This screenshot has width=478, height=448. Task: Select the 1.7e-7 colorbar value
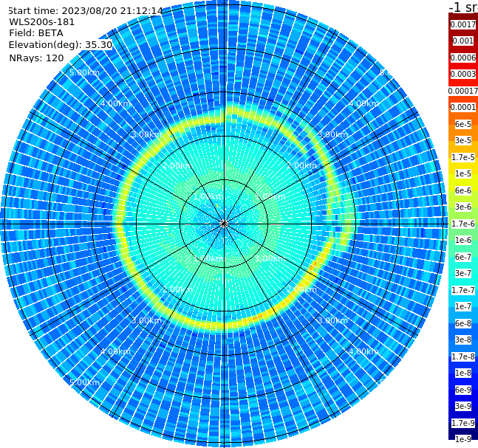click(463, 290)
